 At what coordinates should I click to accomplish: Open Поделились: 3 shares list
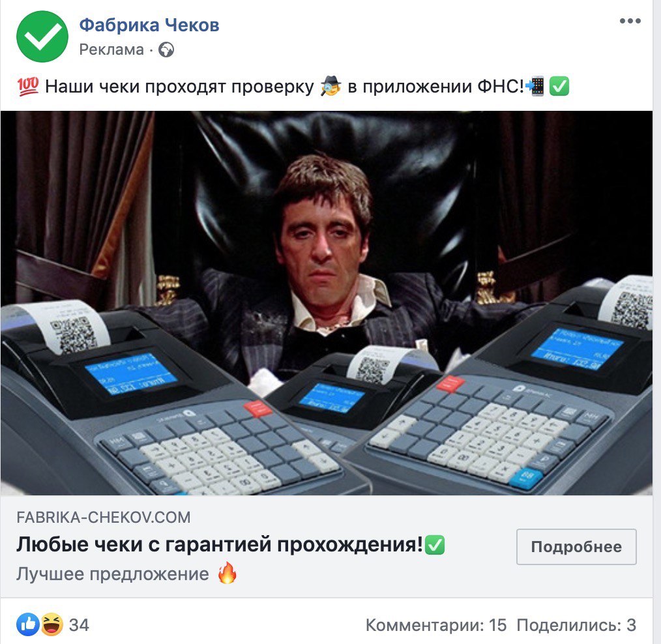576,625
